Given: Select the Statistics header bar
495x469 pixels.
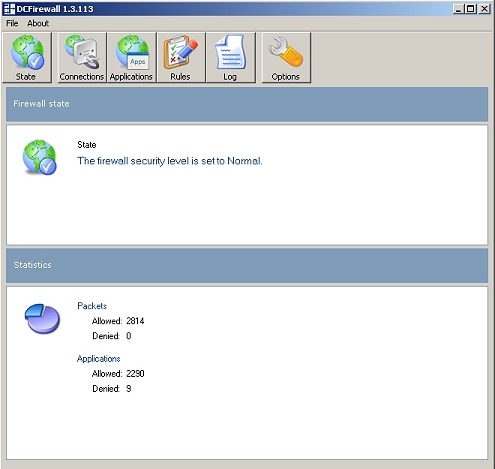Looking at the screenshot, I should pos(247,266).
